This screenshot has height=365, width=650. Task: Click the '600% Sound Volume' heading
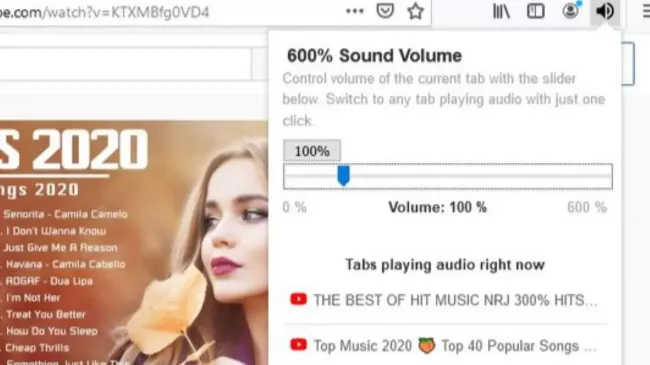[374, 56]
